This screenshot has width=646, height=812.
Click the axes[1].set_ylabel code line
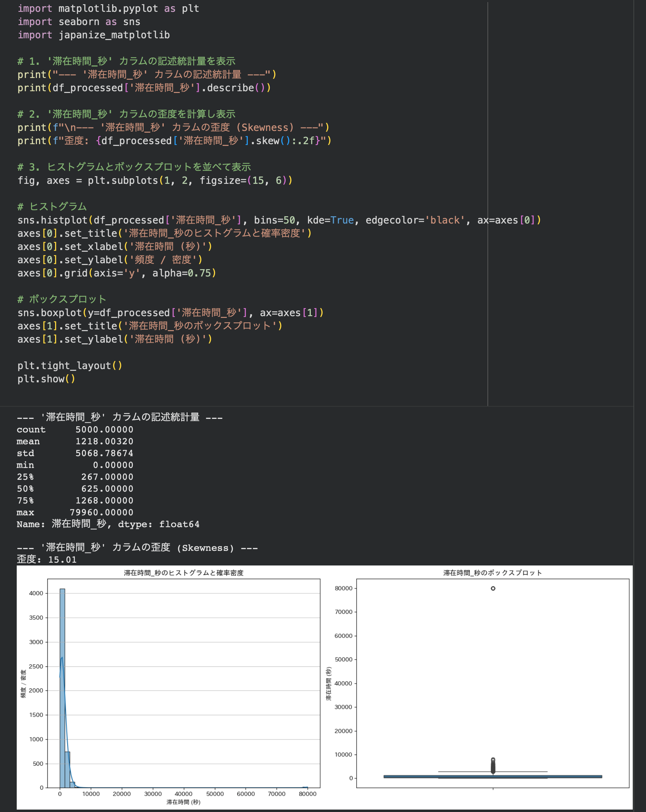115,339
